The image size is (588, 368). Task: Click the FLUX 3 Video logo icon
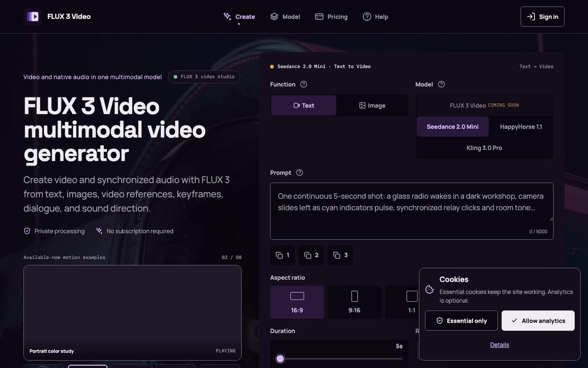32,16
